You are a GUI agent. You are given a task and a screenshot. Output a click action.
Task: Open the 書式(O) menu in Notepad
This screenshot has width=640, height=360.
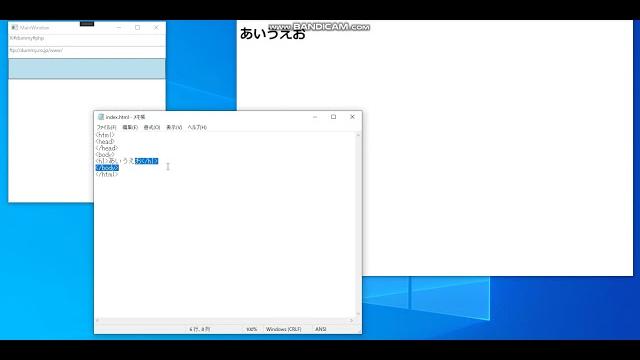click(x=152, y=127)
